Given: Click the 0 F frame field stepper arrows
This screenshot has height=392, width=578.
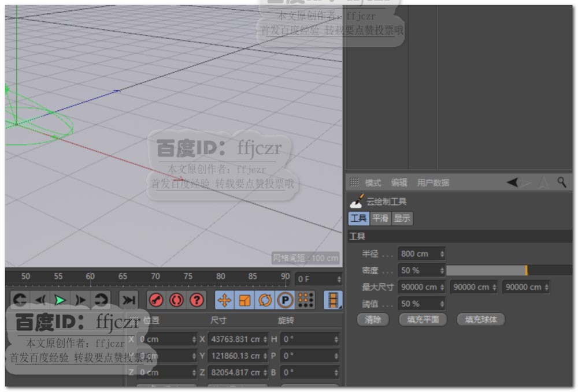Looking at the screenshot, I should click(339, 279).
